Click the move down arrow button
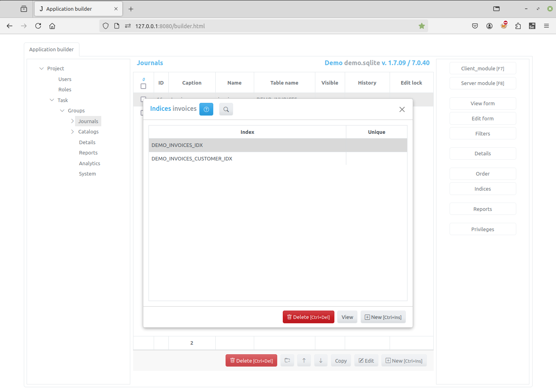Viewport: 556px width, 392px height. click(x=320, y=361)
